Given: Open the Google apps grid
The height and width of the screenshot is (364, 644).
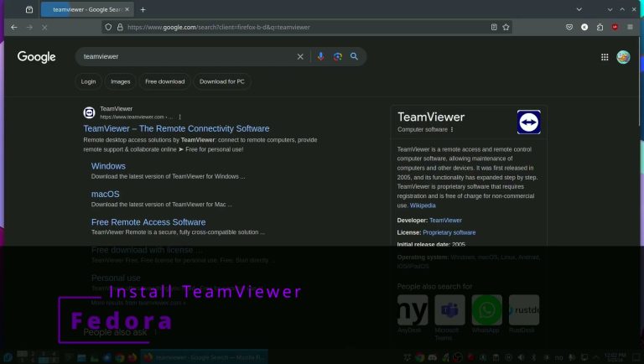Looking at the screenshot, I should pyautogui.click(x=605, y=57).
